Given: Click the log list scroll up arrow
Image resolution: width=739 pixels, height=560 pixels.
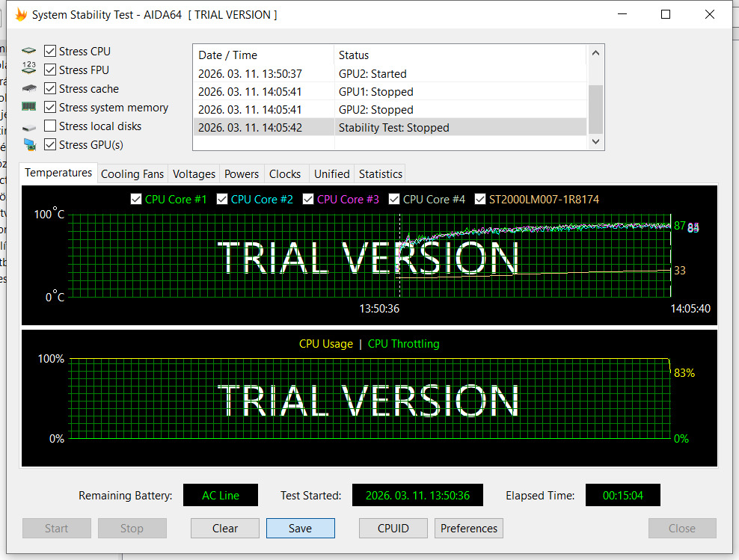Looking at the screenshot, I should [595, 53].
